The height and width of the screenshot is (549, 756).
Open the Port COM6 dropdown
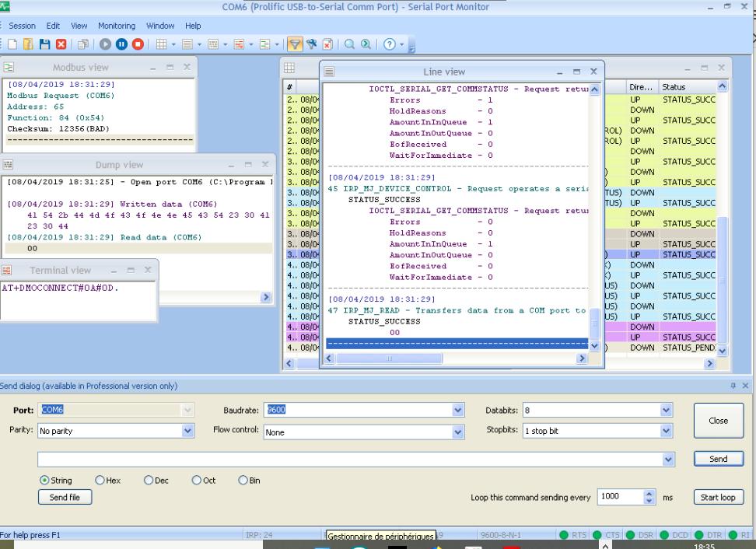click(187, 410)
